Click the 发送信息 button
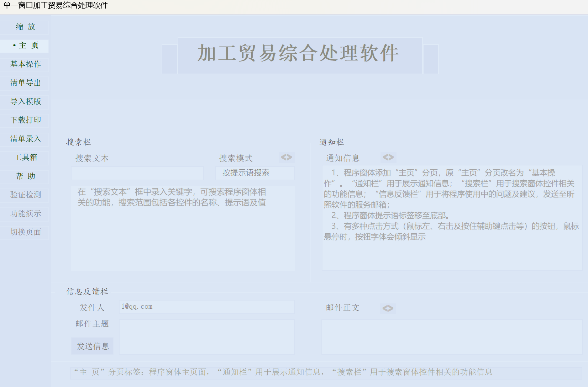The image size is (588, 387). click(93, 346)
